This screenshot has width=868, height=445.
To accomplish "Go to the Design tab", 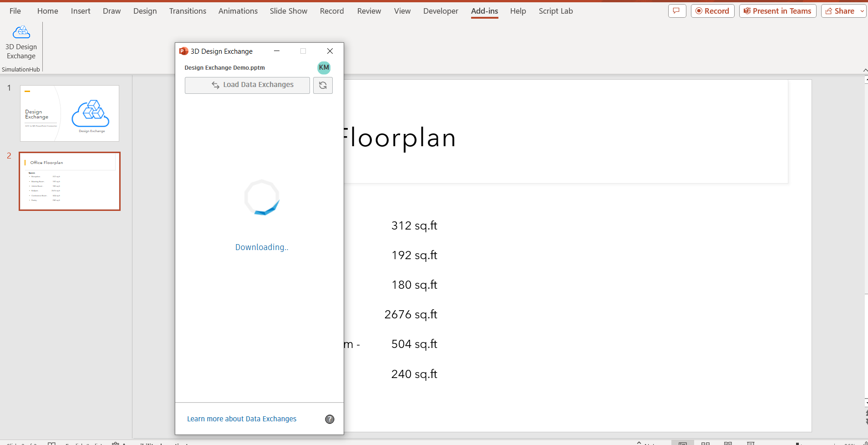I will [x=145, y=11].
